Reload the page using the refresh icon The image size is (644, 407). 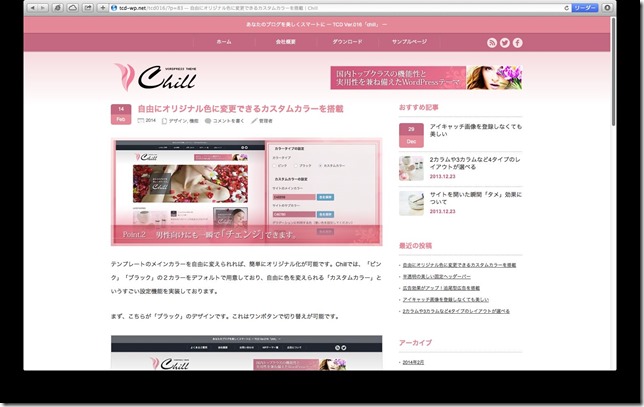pos(566,8)
